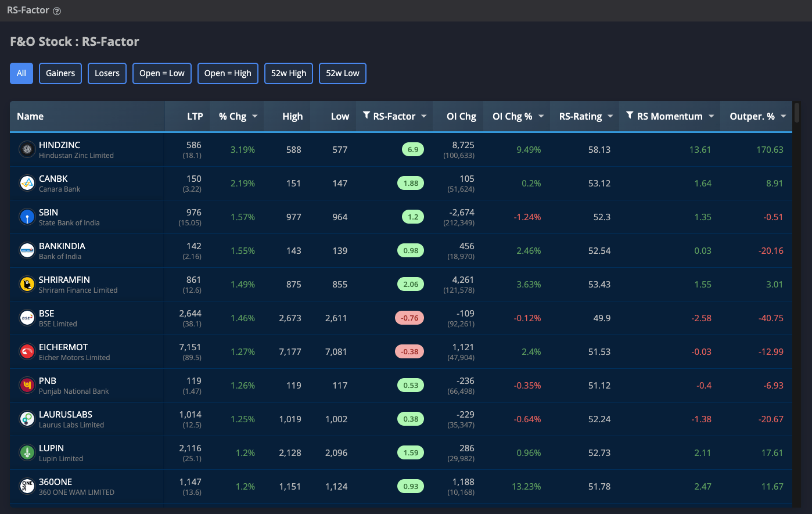Open the % Chg column dropdown arrow
Screen dimensions: 812x514
pyautogui.click(x=254, y=116)
